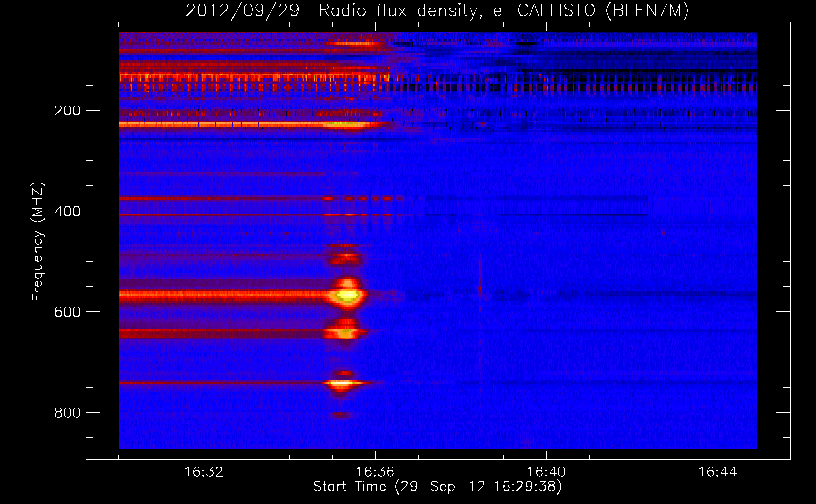The height and width of the screenshot is (504, 816).
Task: Click the 600 frequency tick label
Action: coord(68,312)
